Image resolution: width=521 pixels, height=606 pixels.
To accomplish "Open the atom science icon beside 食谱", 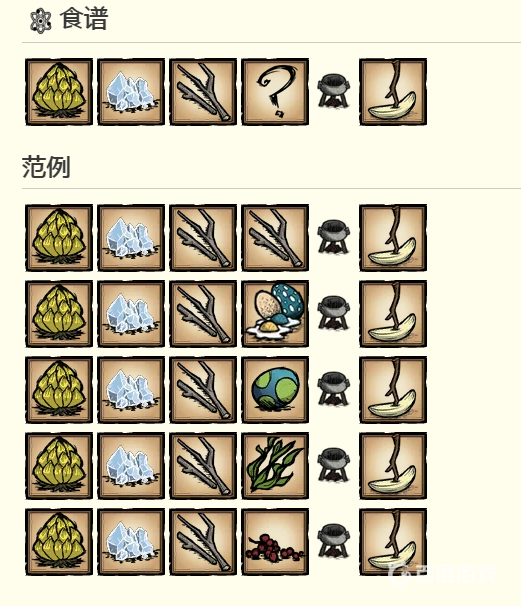I will pos(41,21).
